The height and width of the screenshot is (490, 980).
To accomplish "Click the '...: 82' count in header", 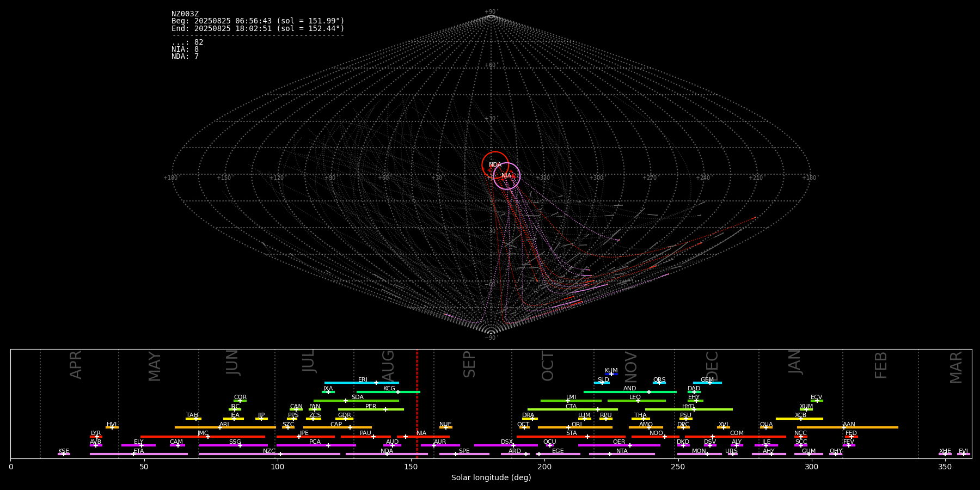I will point(187,42).
